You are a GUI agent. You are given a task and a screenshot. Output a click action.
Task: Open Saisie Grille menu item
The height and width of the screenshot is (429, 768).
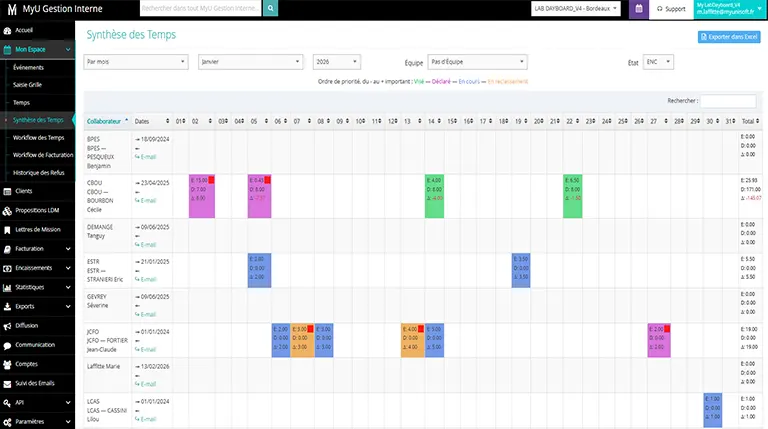27,85
